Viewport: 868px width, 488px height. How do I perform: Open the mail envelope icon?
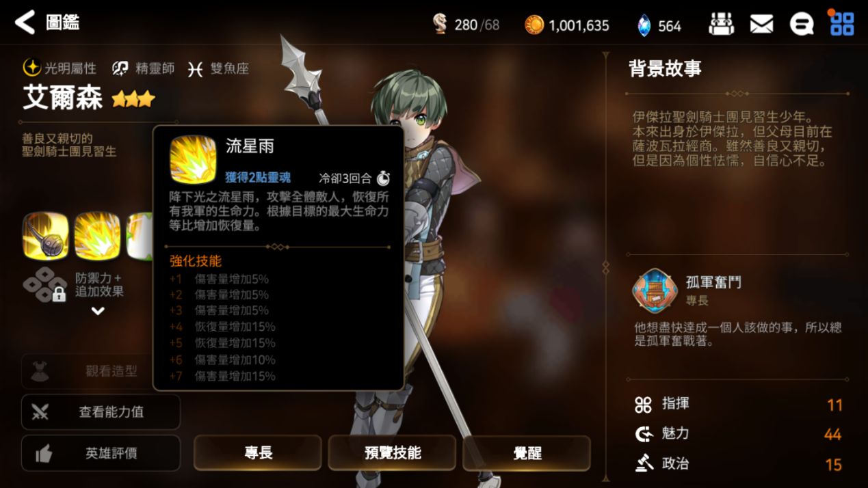coord(761,25)
